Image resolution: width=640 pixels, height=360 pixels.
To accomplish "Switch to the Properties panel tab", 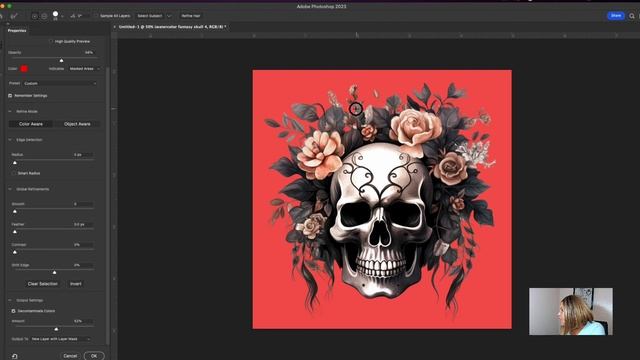I will 17,30.
